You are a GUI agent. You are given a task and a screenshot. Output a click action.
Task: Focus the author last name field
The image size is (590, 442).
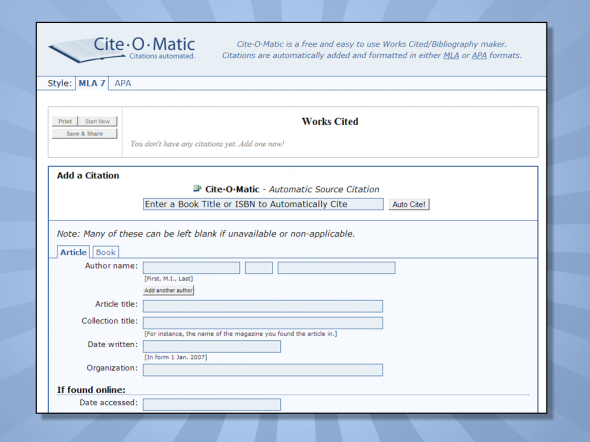[x=336, y=268]
